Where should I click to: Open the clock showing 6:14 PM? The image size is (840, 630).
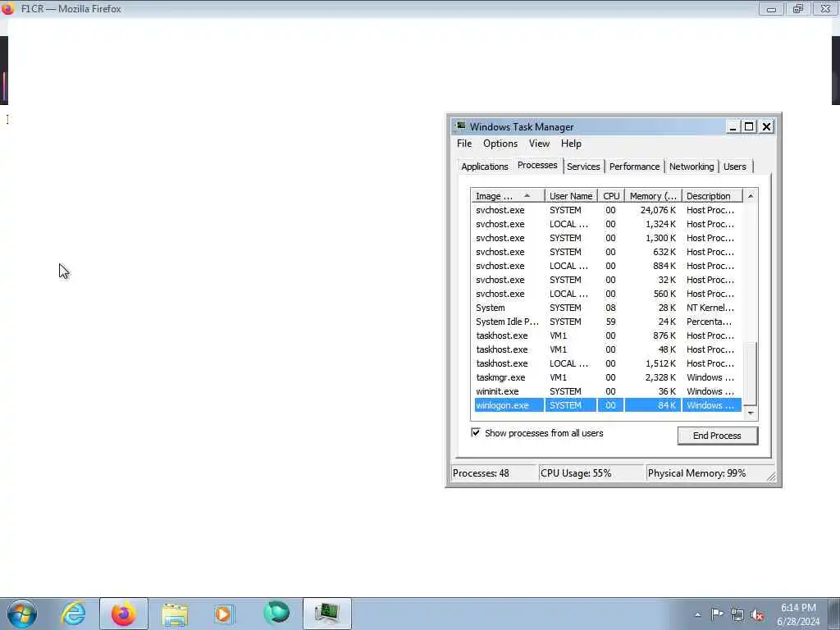point(798,614)
